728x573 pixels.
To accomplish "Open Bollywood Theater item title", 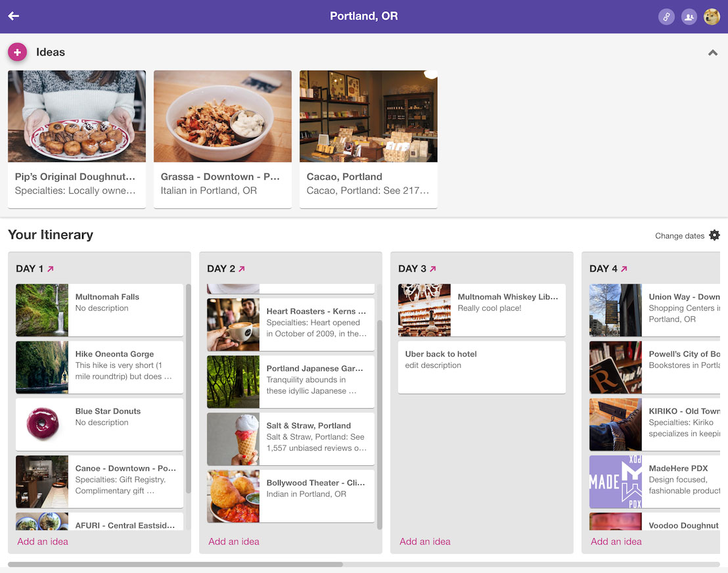I will [x=316, y=482].
